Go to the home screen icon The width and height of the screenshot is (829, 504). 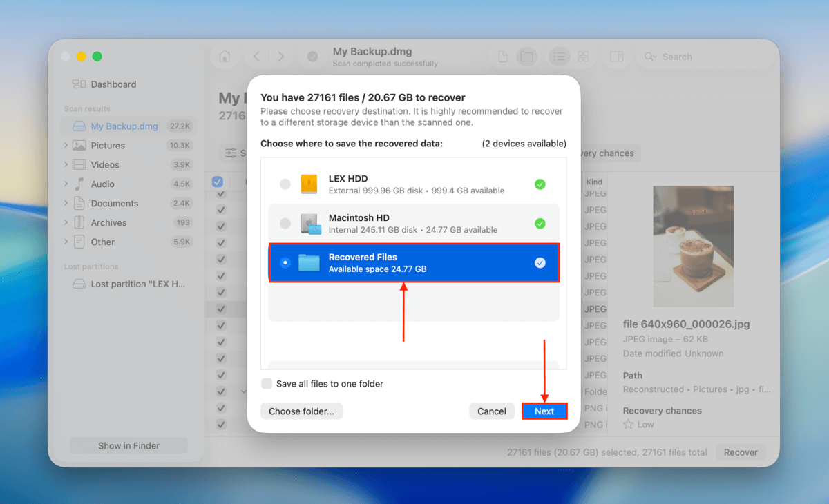225,57
